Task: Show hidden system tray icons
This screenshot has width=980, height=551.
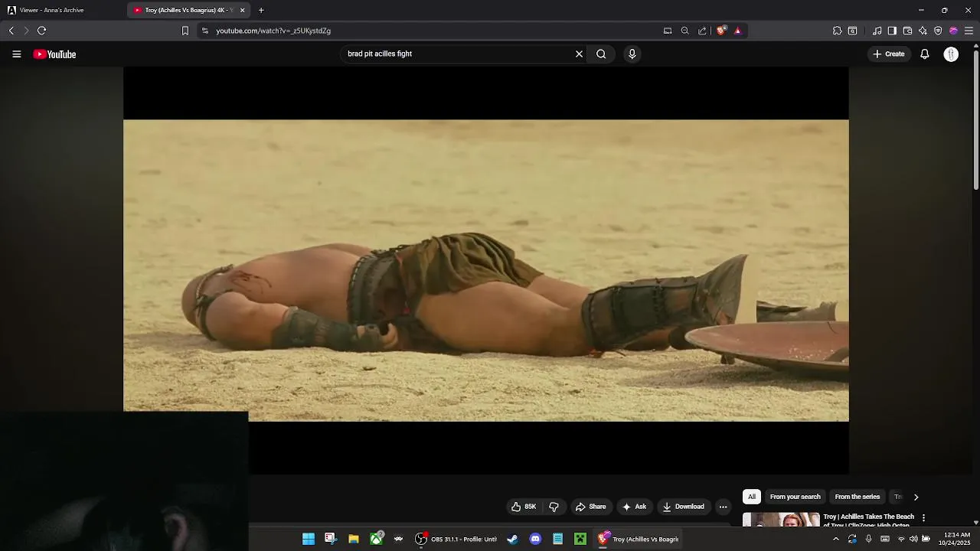Action: click(x=835, y=539)
